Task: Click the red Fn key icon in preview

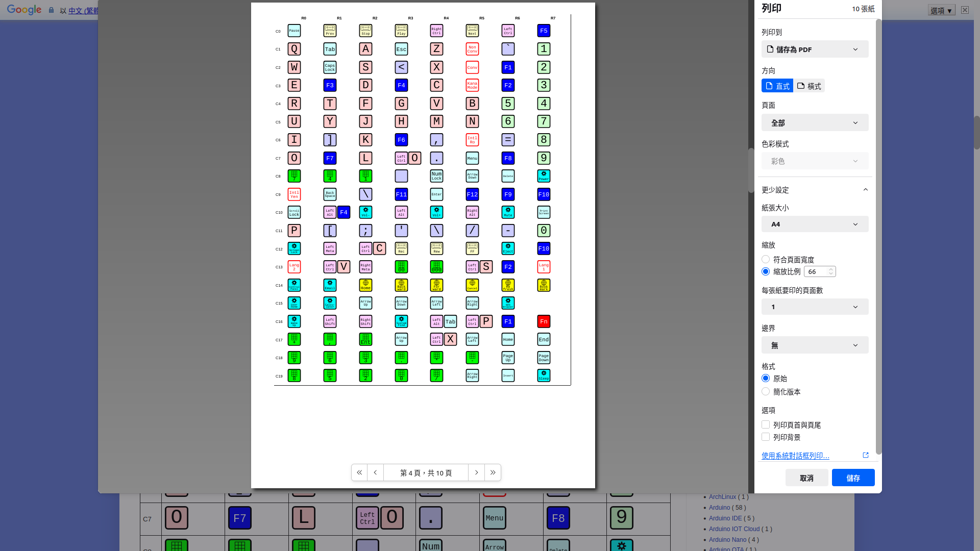Action: tap(544, 321)
